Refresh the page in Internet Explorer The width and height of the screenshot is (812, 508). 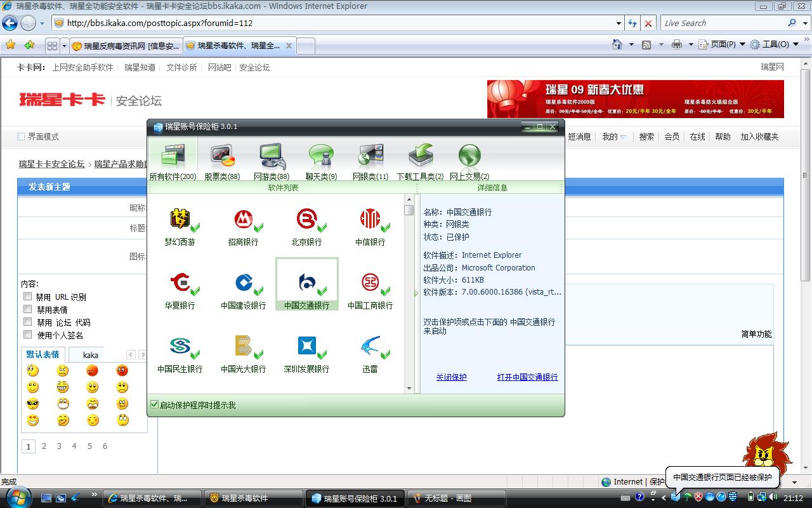[x=632, y=23]
